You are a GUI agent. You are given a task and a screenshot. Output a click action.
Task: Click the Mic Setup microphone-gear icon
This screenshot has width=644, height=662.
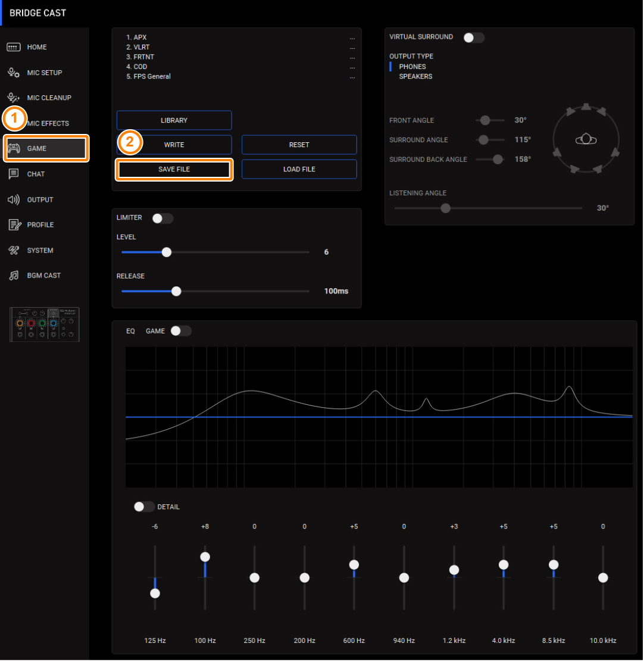pos(14,73)
